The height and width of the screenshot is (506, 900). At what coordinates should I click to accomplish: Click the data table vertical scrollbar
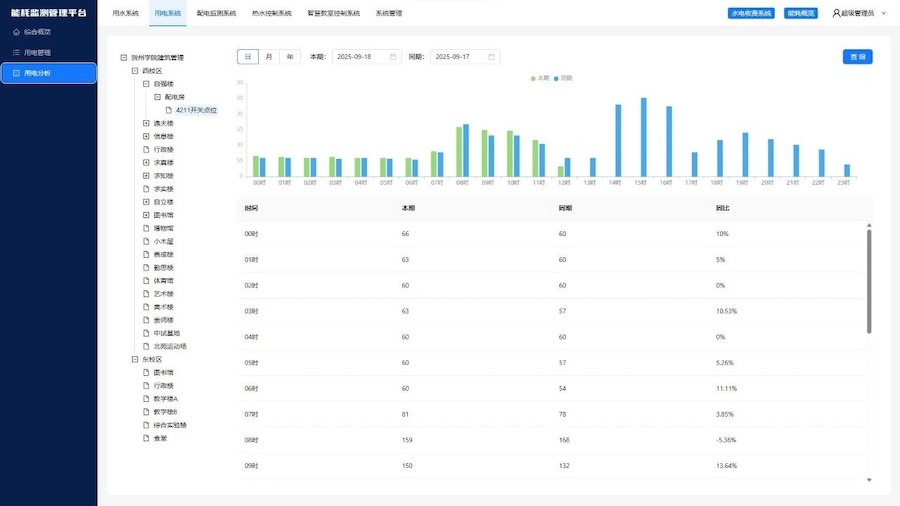[868, 285]
